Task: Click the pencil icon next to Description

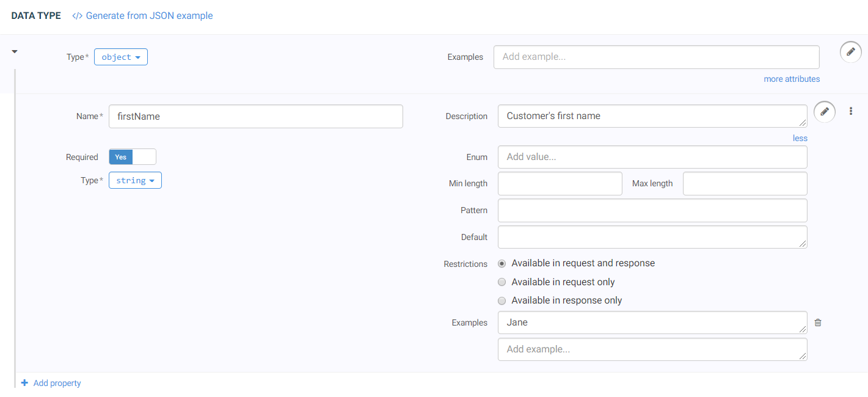Action: pyautogui.click(x=825, y=112)
